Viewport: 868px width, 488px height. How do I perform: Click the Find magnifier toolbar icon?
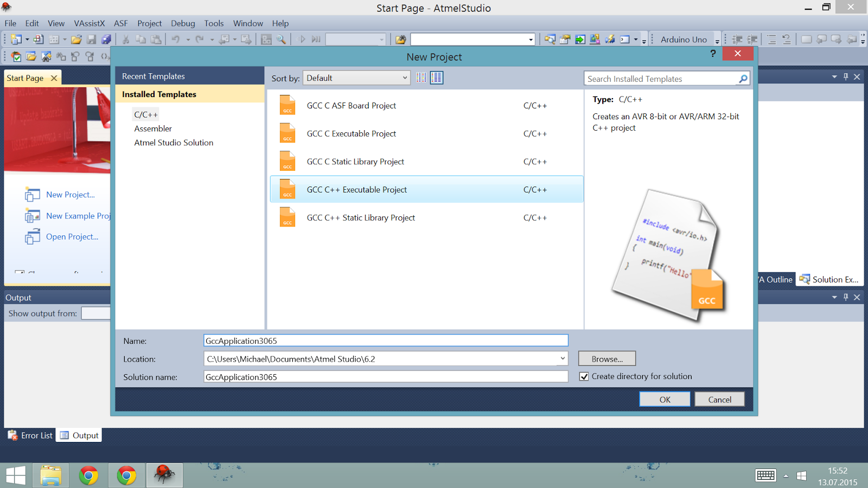[x=281, y=39]
